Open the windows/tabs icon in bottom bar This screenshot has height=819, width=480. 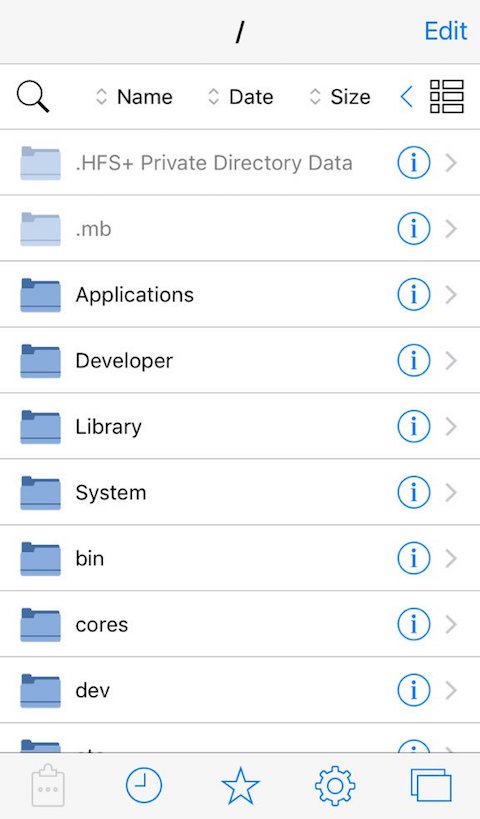(x=431, y=785)
